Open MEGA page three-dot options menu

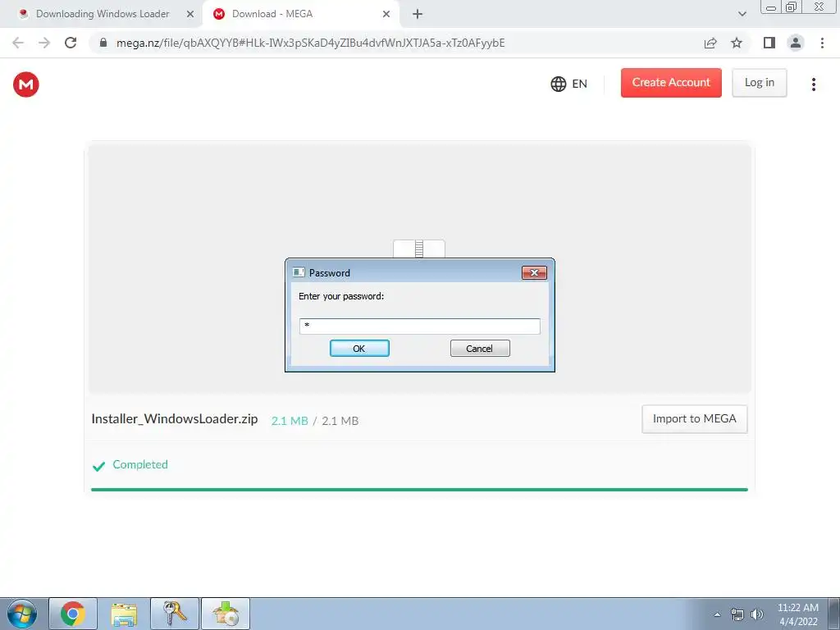tap(813, 84)
